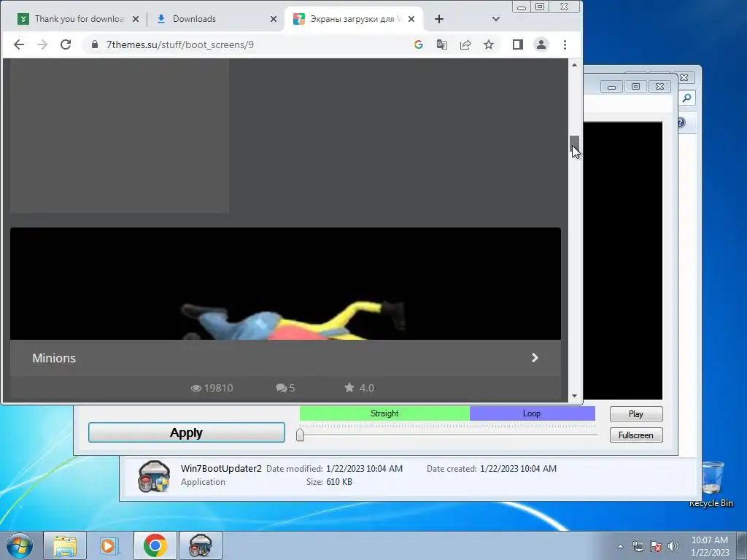Close the 'Thank you for download' tab
Screen dimensions: 747x560
click(x=136, y=19)
